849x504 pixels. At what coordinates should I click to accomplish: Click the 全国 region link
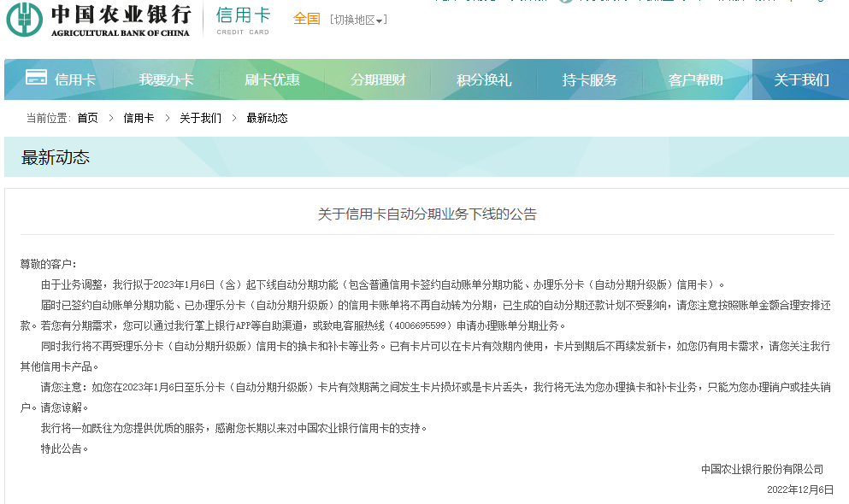tap(306, 19)
